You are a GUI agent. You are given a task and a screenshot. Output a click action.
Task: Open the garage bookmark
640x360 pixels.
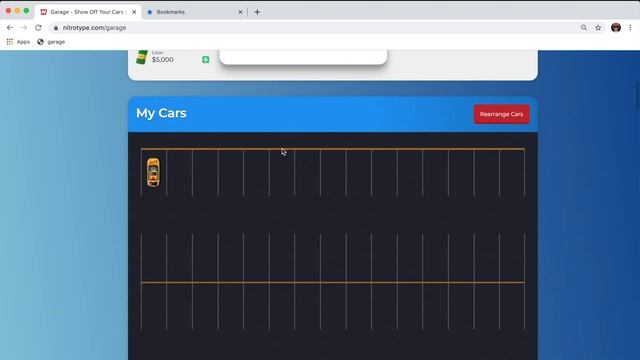pos(51,42)
